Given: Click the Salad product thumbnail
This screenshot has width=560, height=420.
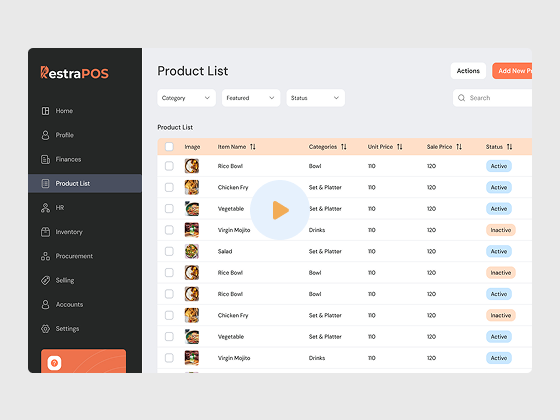Looking at the screenshot, I should (x=192, y=251).
